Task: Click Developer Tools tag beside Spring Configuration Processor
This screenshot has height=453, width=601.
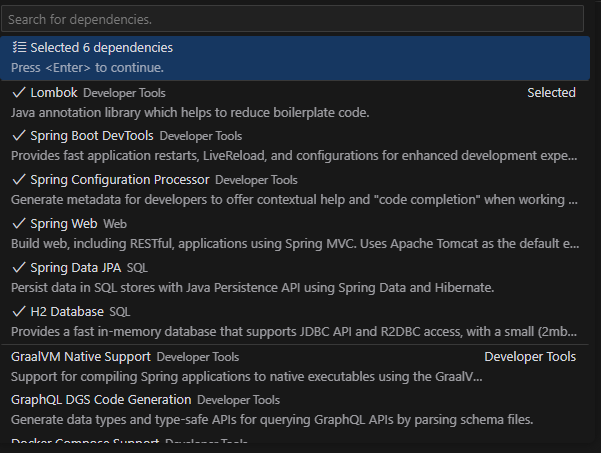Action: point(256,180)
